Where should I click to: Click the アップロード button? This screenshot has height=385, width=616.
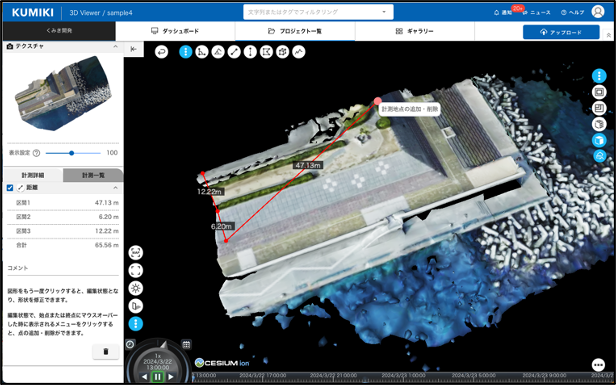(561, 32)
